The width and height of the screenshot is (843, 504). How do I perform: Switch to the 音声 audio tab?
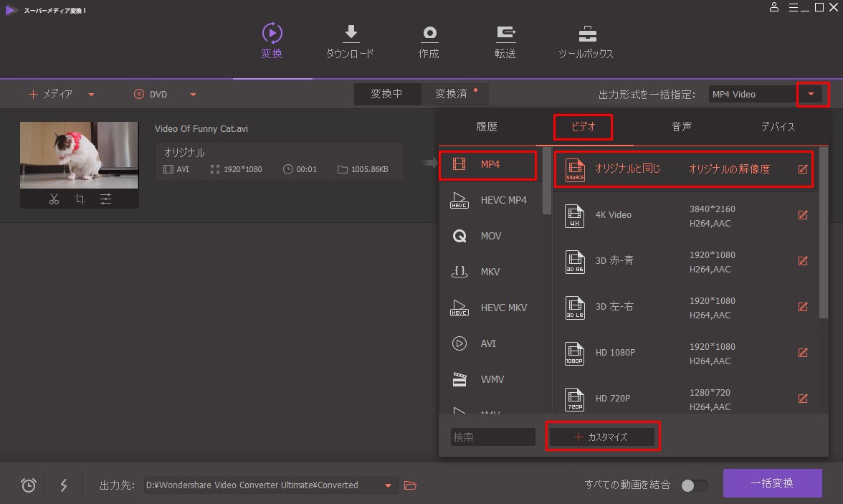click(x=681, y=127)
